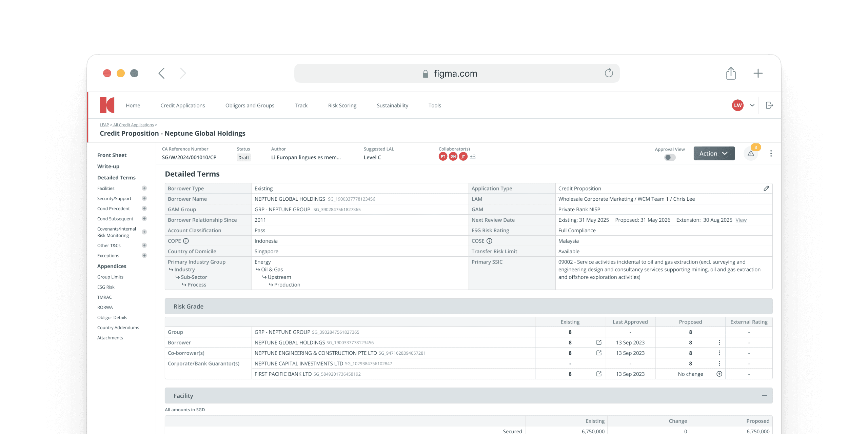
Task: Open the Action dropdown button
Action: pos(714,154)
